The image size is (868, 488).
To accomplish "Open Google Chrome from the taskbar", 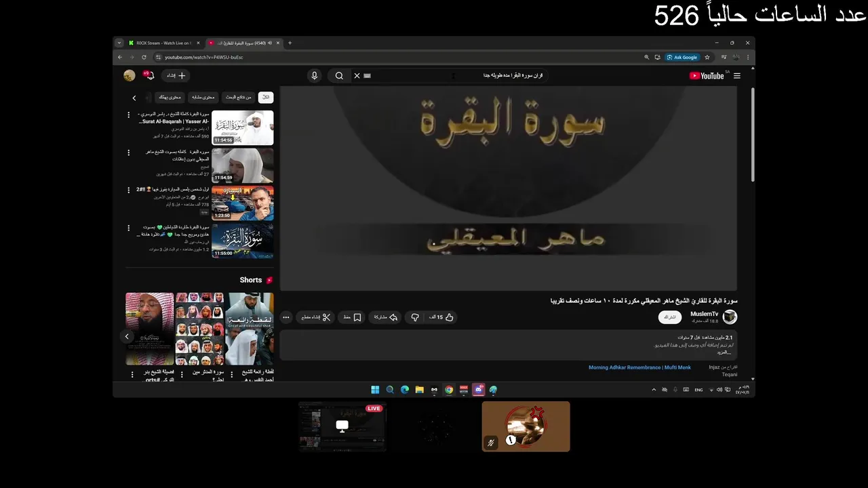I will tap(449, 390).
